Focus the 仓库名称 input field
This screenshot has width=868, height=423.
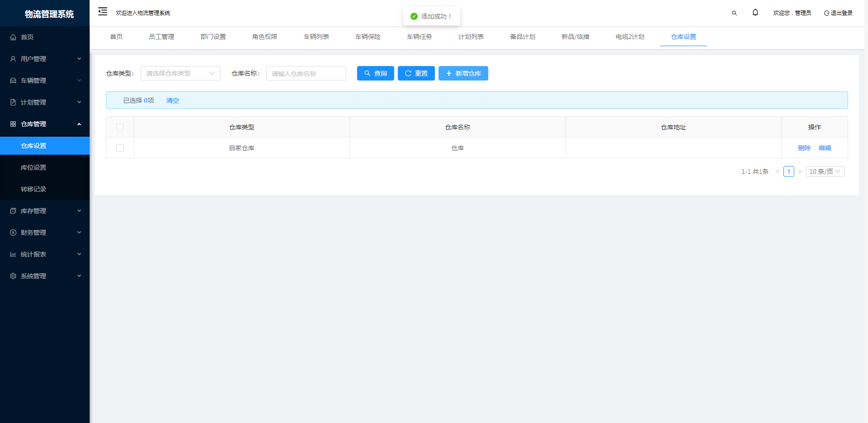click(x=306, y=73)
